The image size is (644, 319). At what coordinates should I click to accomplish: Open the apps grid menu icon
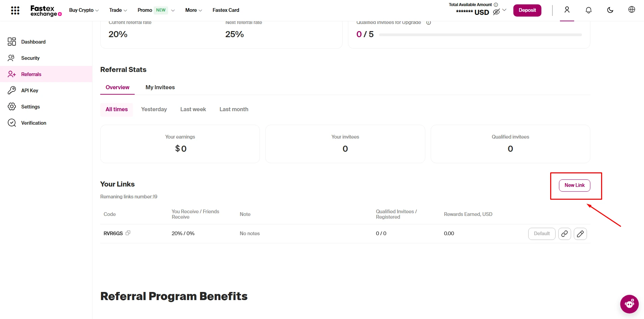point(15,10)
